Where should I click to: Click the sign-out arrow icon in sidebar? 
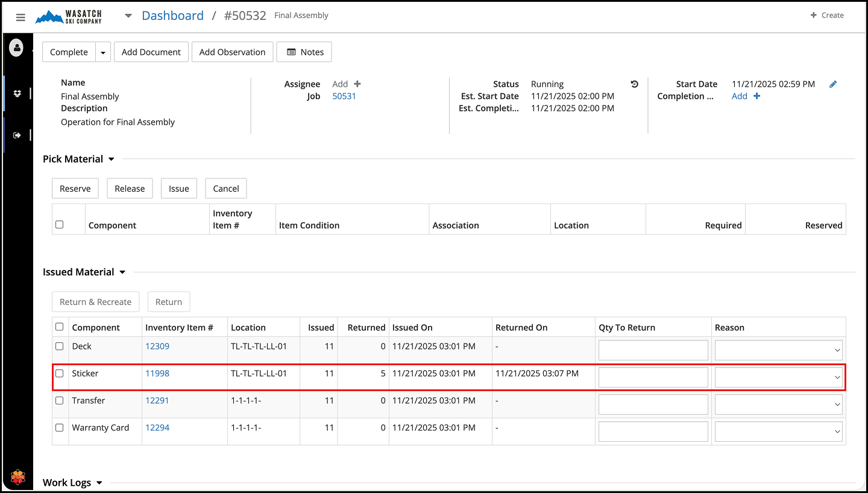click(x=17, y=135)
